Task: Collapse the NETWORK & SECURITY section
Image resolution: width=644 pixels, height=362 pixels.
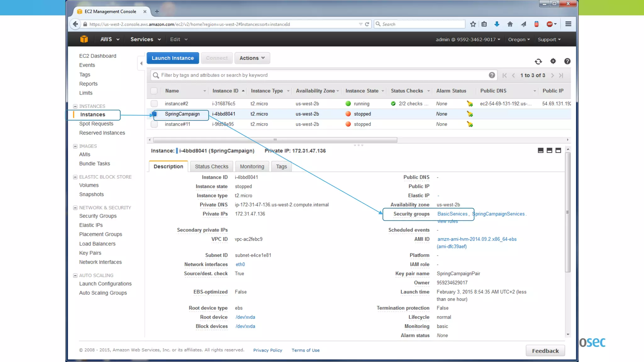Action: pos(75,208)
